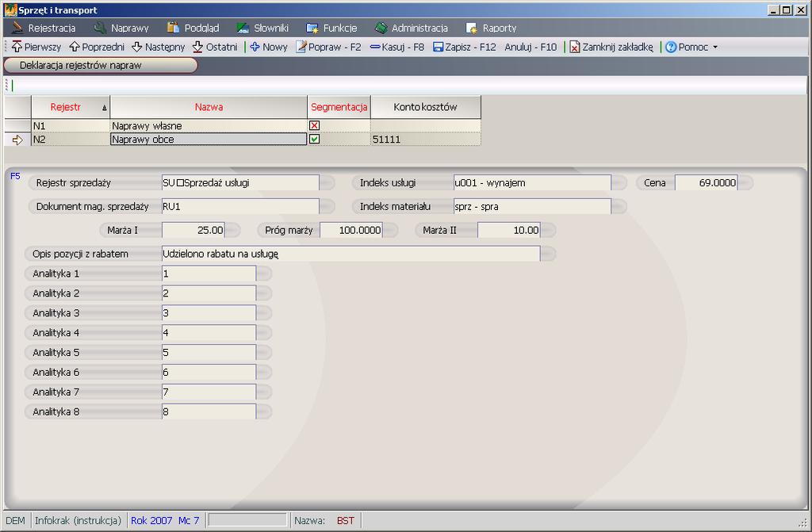The height and width of the screenshot is (532, 812).
Task: Click the Indeks materiału field
Action: [x=532, y=207]
